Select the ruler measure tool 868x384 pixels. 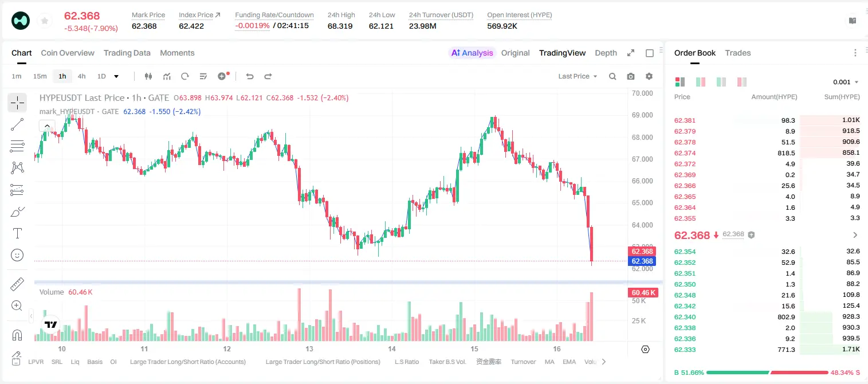17,284
